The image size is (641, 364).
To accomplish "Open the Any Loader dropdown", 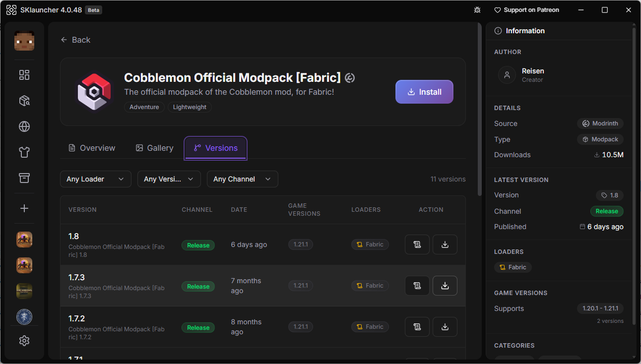I will 96,179.
